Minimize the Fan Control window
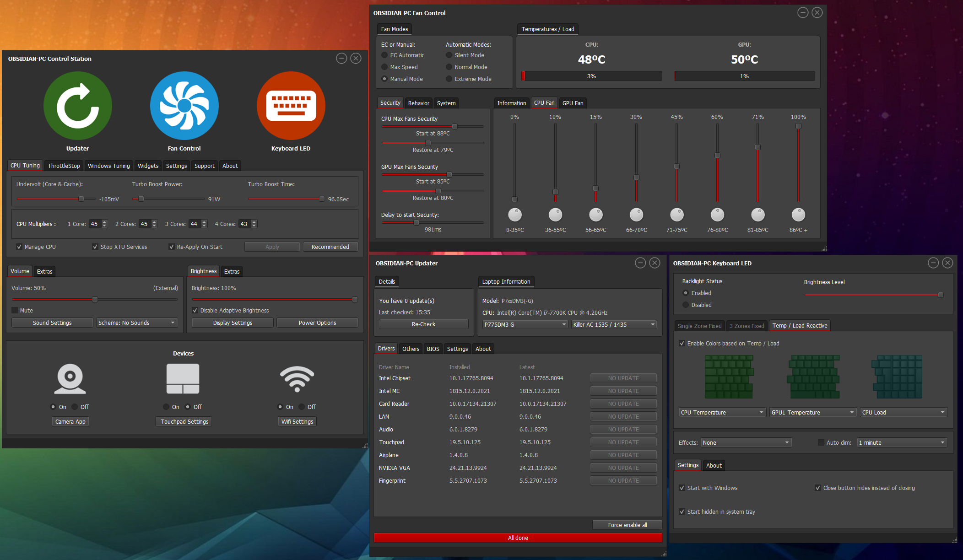Viewport: 963px width, 560px height. coord(803,13)
